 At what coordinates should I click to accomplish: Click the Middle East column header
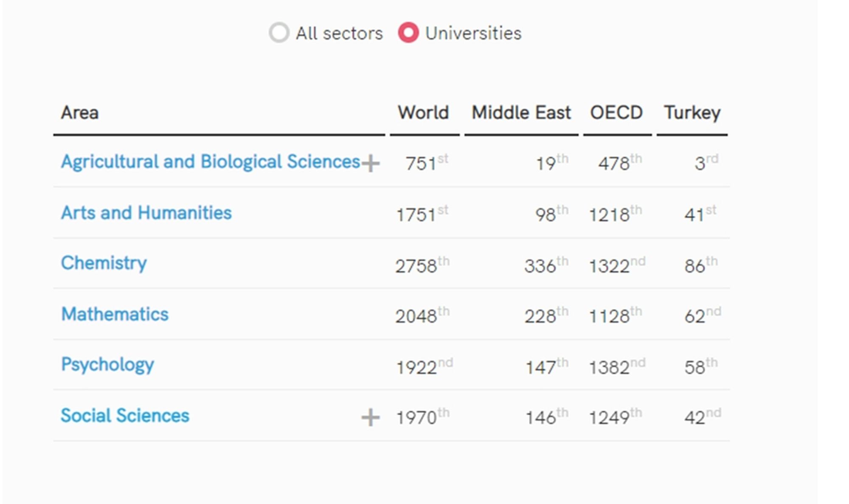coord(521,113)
